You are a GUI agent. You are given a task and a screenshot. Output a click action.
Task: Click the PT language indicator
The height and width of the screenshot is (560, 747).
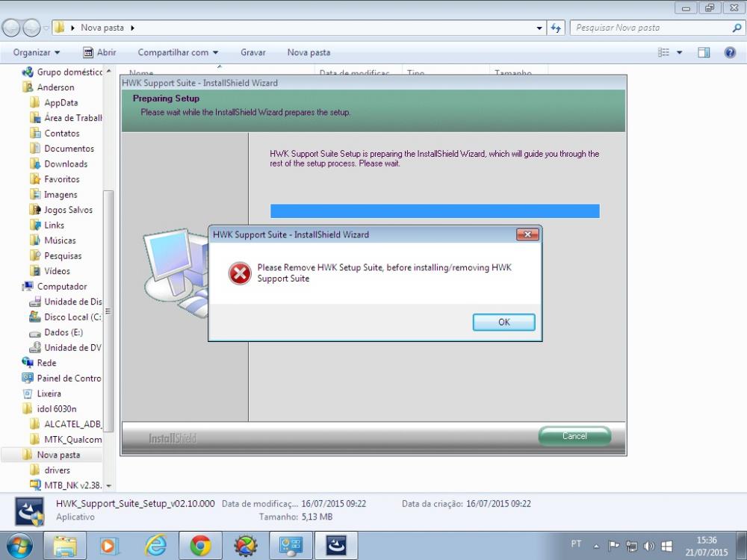[x=576, y=544]
